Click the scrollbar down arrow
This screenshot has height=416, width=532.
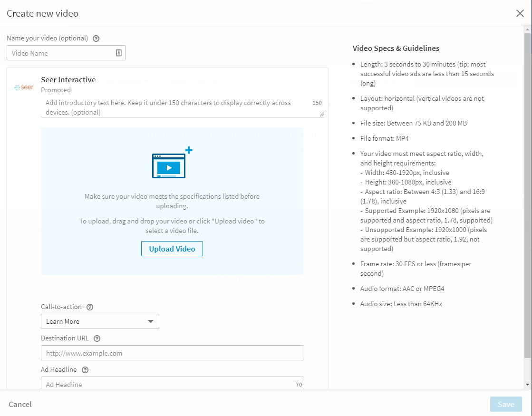click(527, 384)
